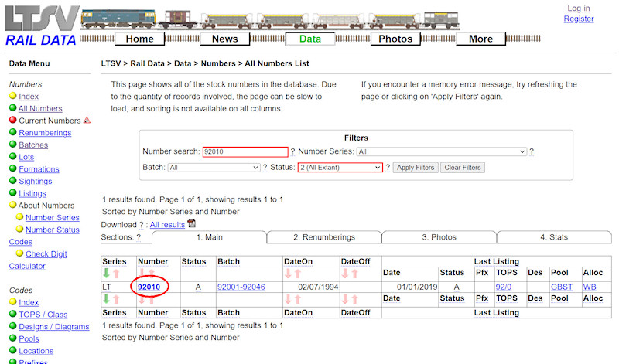The width and height of the screenshot is (619, 364).
Task: Click the red bullet beside Current Numbers
Action: coord(12,121)
